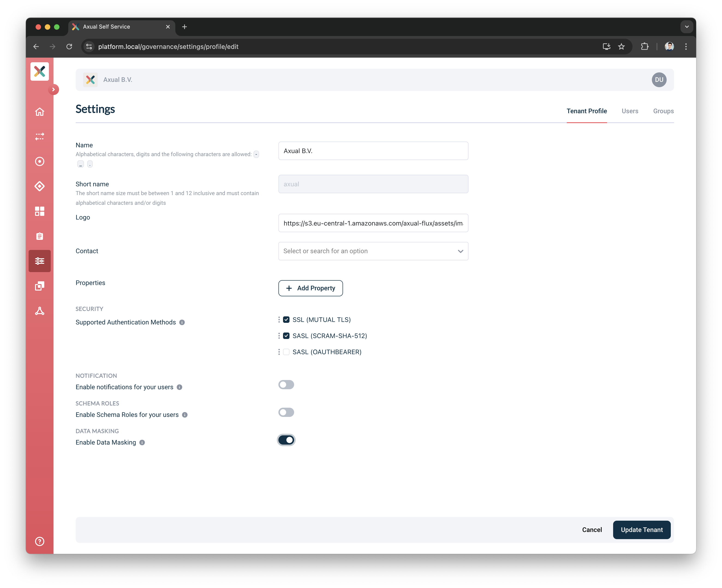722x588 pixels.
Task: Click the Name input field
Action: coord(373,151)
